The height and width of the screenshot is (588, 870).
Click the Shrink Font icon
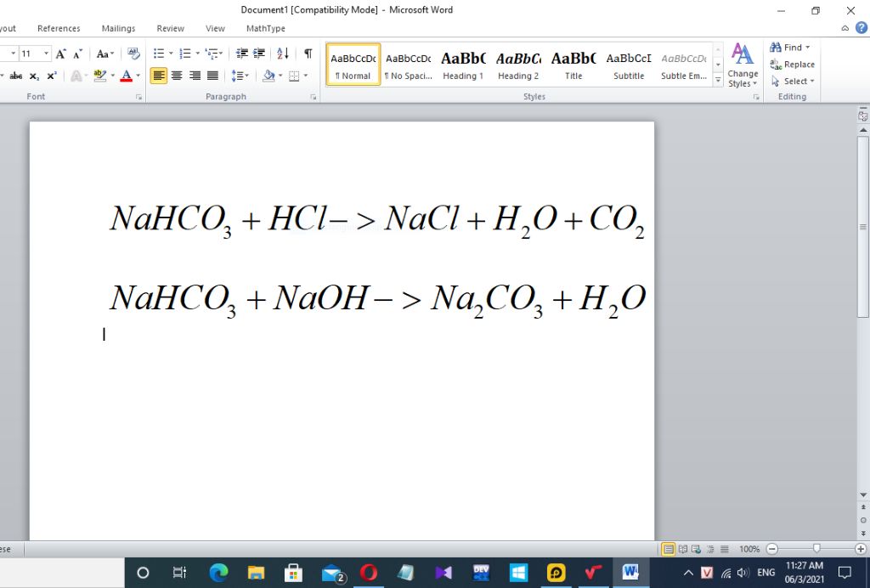point(77,54)
